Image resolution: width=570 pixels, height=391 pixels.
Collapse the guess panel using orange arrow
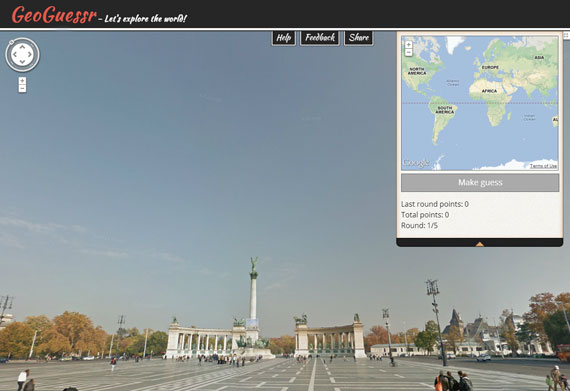click(479, 244)
